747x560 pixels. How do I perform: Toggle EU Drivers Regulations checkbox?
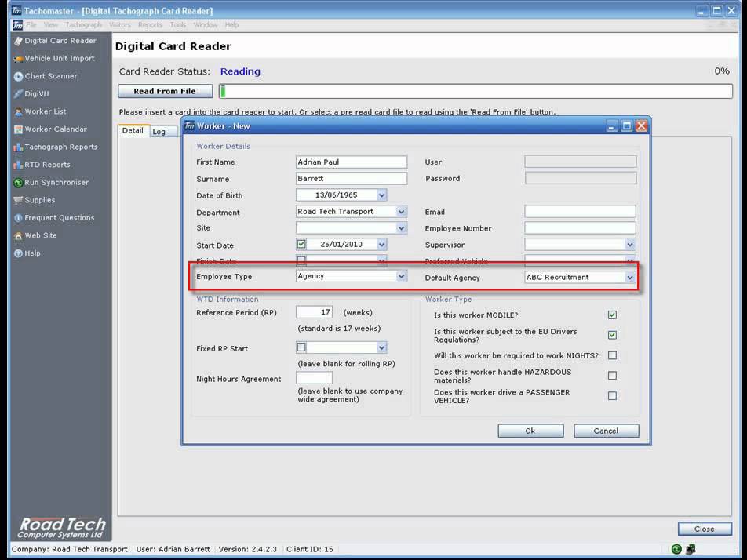pos(612,335)
